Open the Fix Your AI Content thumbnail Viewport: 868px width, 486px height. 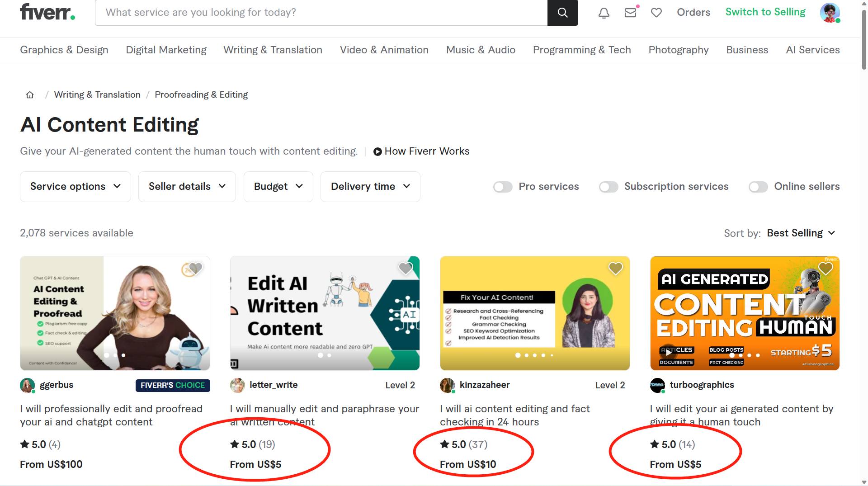click(x=535, y=313)
